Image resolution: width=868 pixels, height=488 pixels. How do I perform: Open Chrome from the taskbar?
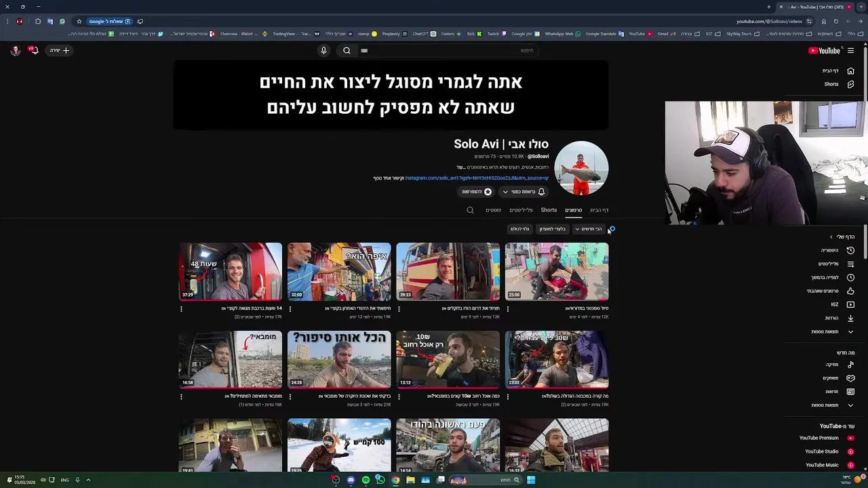(x=395, y=480)
